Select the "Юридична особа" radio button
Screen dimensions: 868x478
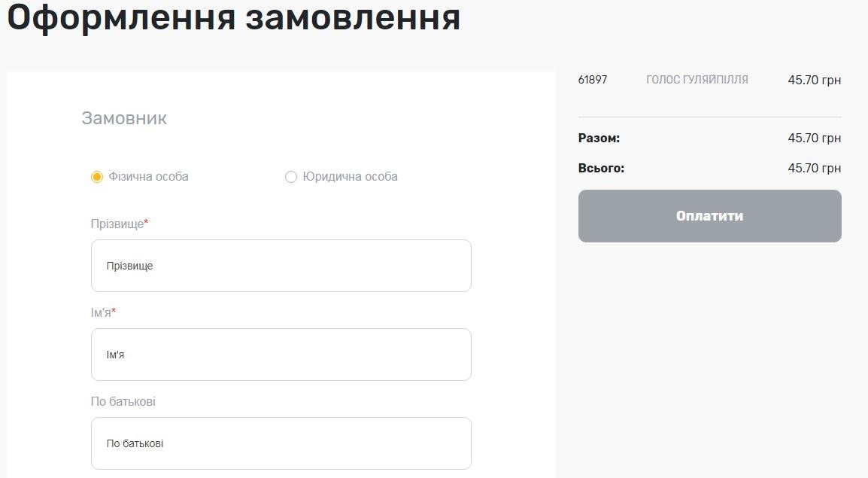point(291,177)
